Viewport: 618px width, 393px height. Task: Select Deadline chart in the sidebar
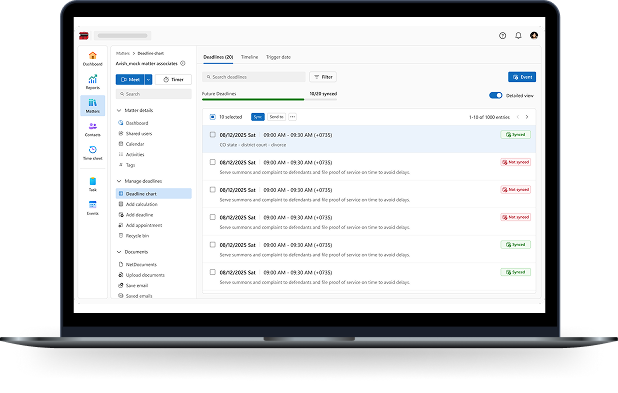pyautogui.click(x=154, y=194)
